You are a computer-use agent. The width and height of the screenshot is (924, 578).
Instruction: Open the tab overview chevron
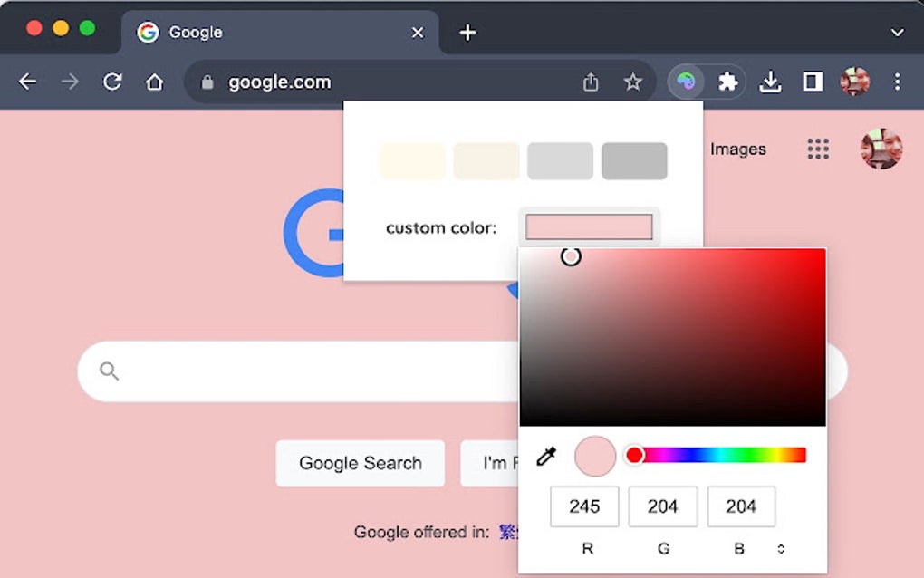(x=897, y=33)
